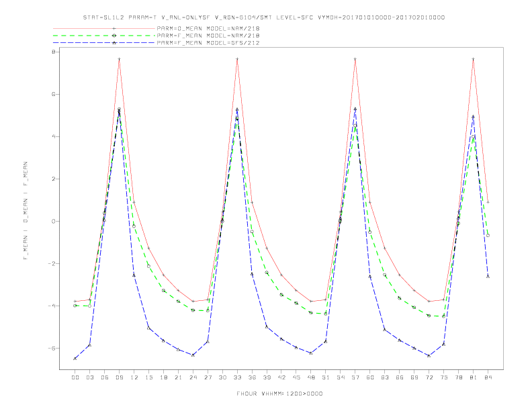Click x-axis tick label 75
The width and height of the screenshot is (532, 411).
point(444,377)
